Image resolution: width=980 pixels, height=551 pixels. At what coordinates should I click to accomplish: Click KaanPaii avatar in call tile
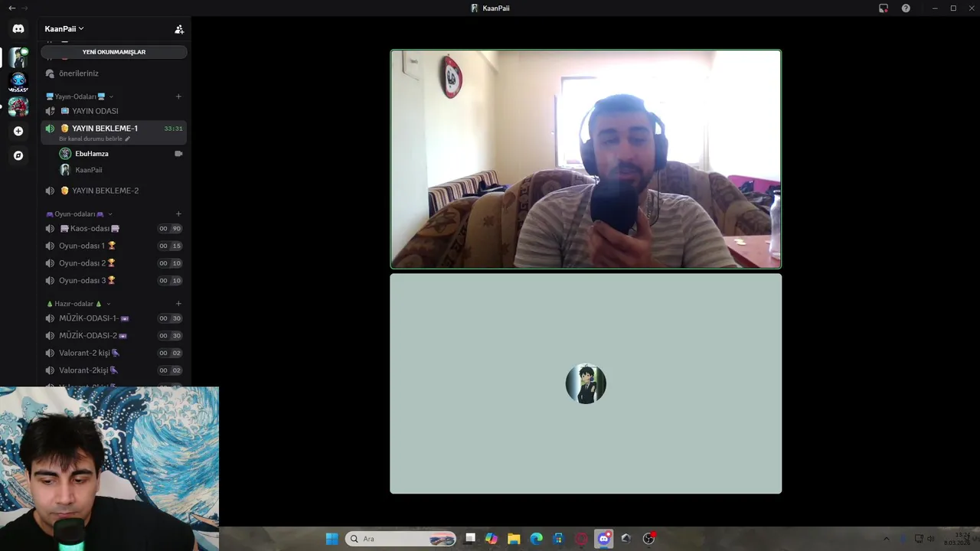pyautogui.click(x=586, y=383)
